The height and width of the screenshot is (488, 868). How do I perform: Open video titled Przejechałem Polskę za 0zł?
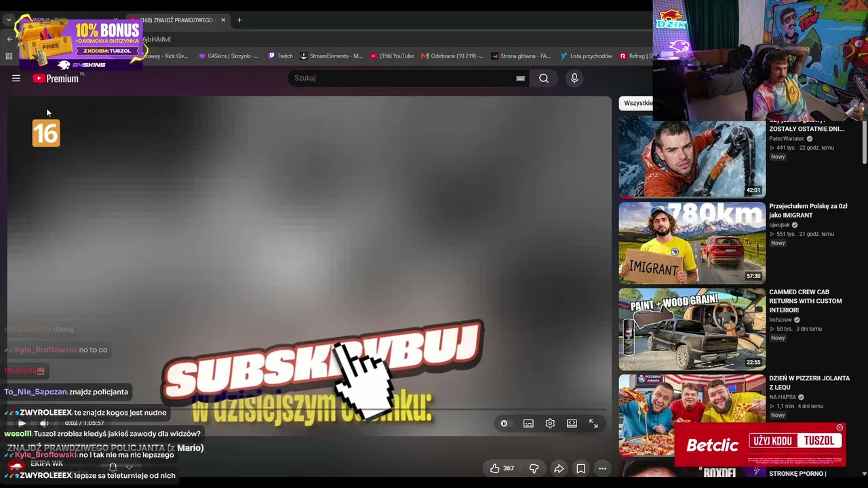808,211
